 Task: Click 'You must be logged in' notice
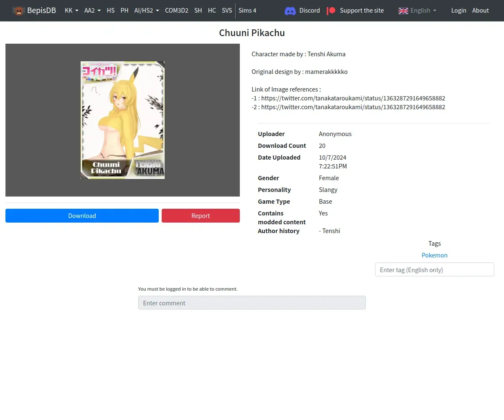[x=188, y=289]
